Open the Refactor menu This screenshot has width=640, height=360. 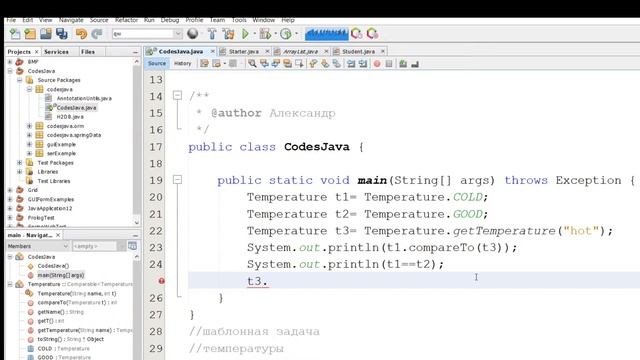coord(126,20)
